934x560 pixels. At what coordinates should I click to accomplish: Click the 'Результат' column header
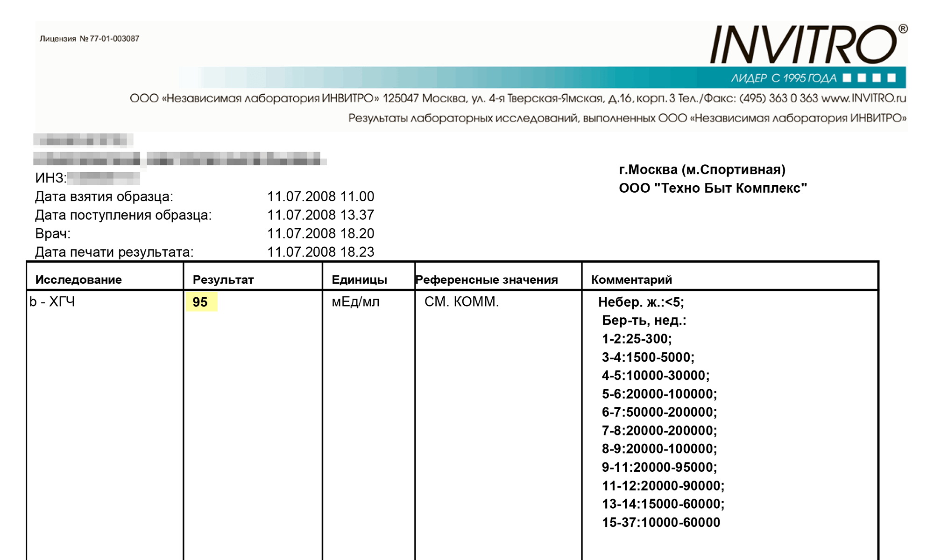[223, 280]
